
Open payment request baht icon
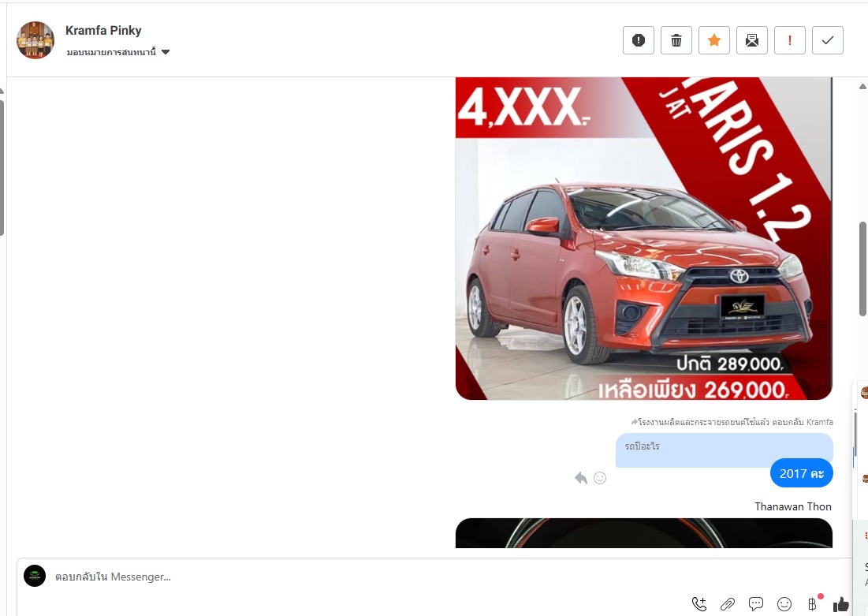[813, 604]
